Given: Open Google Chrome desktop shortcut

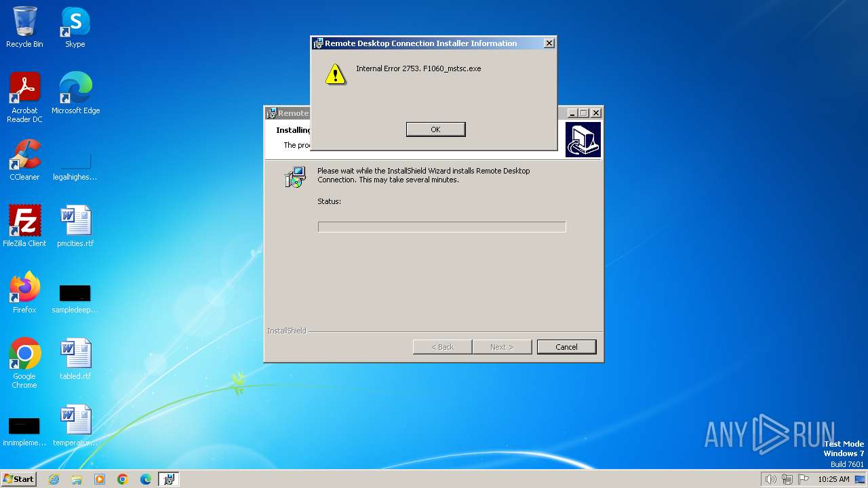Looking at the screenshot, I should coord(24,363).
